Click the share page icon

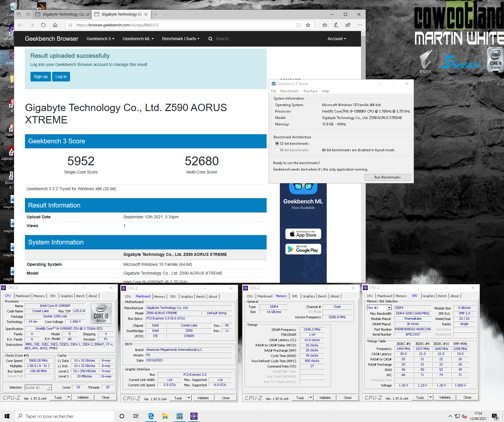(x=348, y=25)
